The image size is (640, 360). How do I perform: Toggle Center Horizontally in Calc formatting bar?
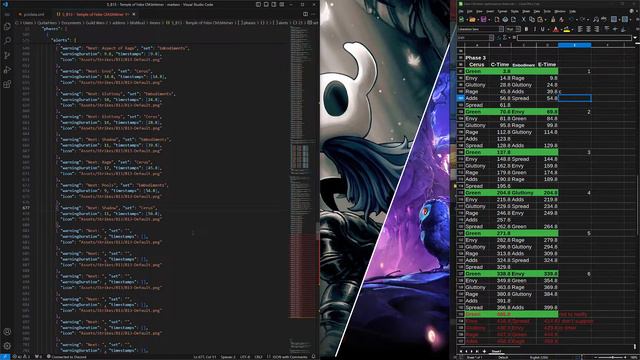[x=588, y=29]
